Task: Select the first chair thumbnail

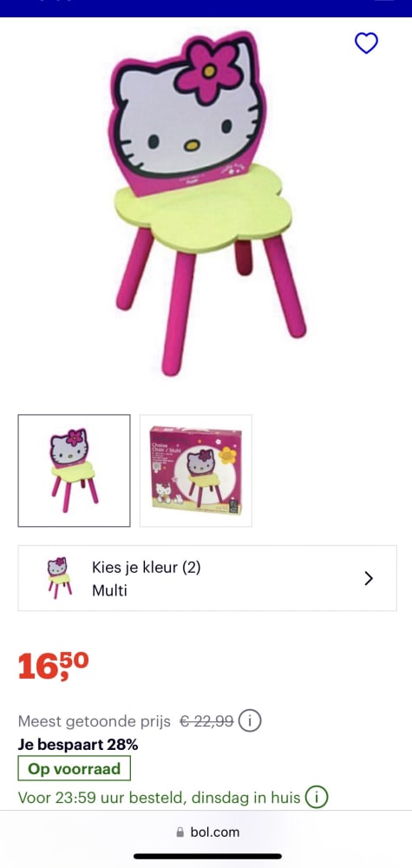Action: tap(74, 470)
